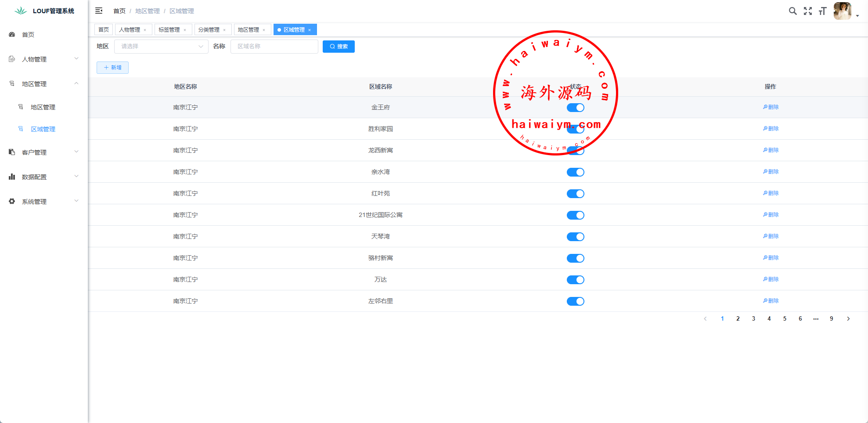Open the font size setting icon

coord(822,11)
